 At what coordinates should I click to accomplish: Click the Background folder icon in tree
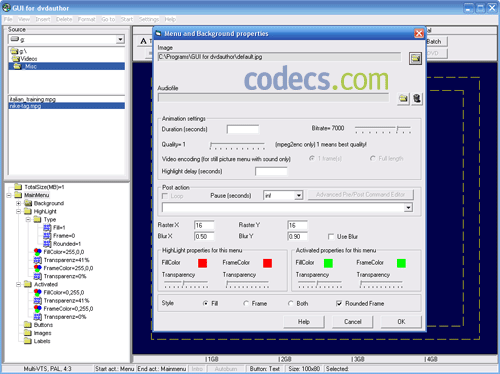28,203
